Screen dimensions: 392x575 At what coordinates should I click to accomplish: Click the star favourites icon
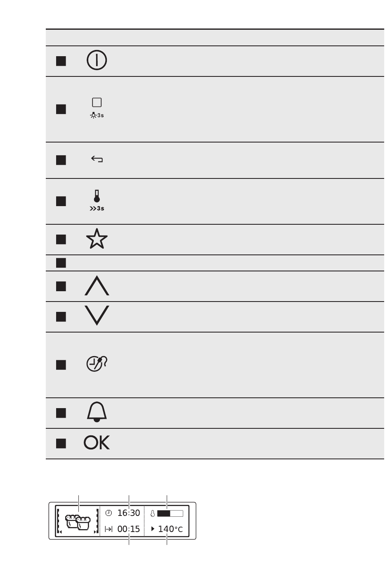click(x=97, y=239)
